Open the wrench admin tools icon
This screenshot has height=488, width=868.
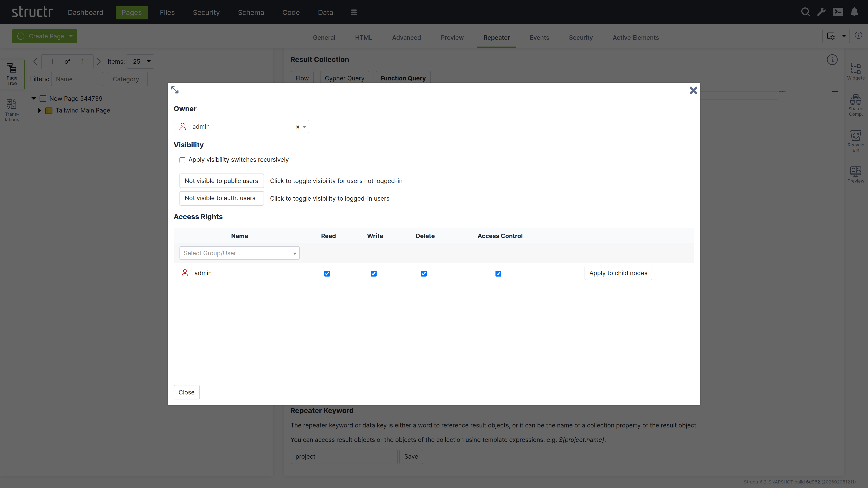[821, 12]
